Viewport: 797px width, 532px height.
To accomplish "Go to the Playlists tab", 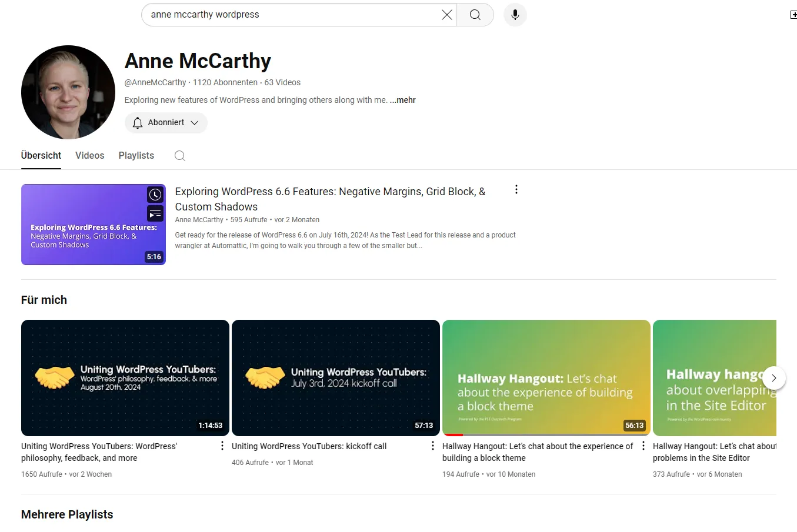I will pos(136,155).
